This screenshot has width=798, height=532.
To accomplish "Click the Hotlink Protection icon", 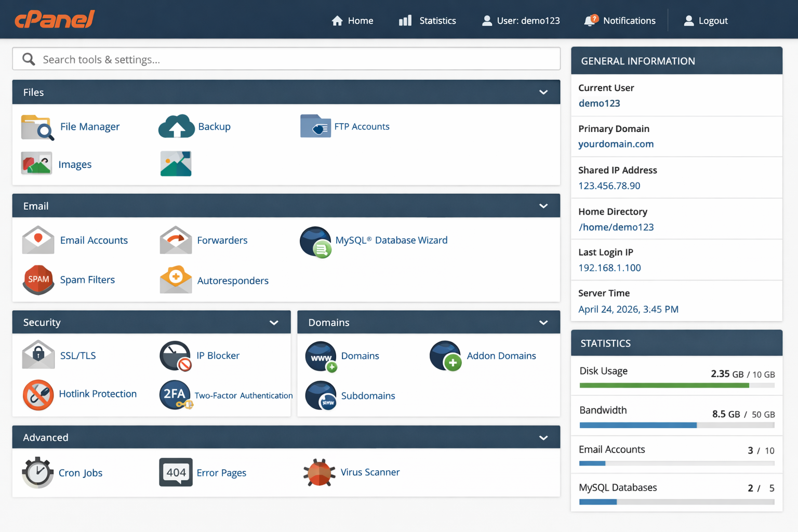I will 38,394.
